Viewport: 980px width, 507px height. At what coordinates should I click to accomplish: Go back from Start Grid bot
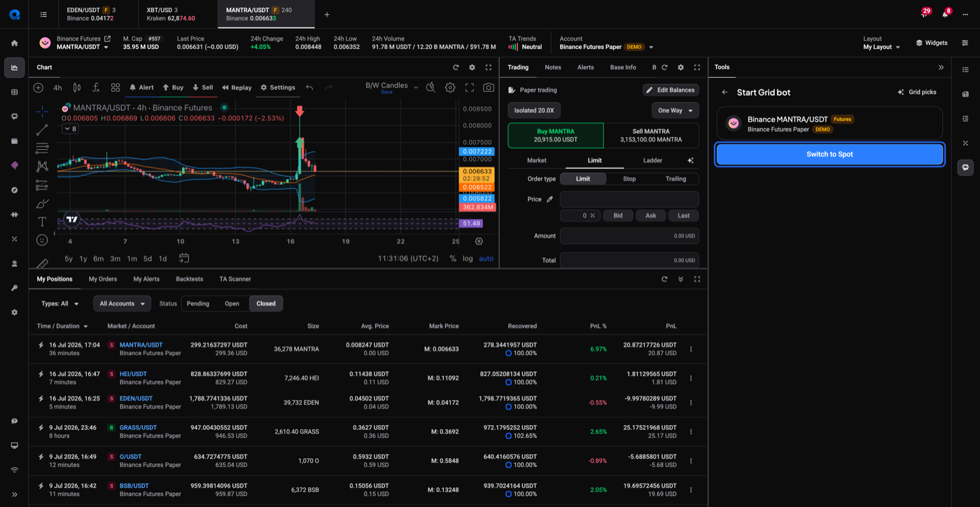click(x=724, y=92)
